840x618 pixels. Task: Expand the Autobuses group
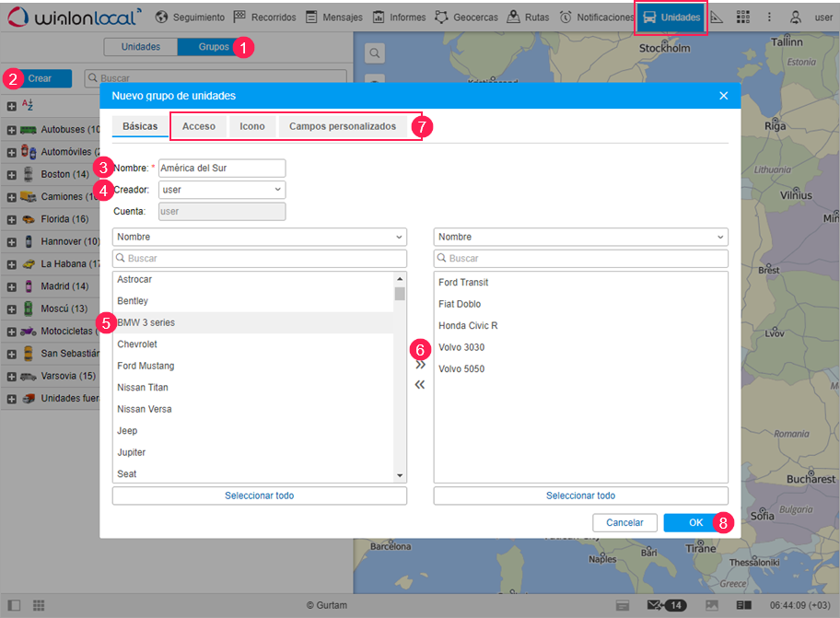pos(11,130)
